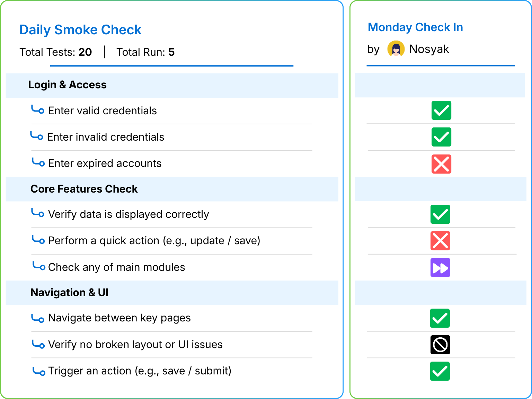
Task: Click branch icon beside Enter valid credentials
Action: click(38, 109)
